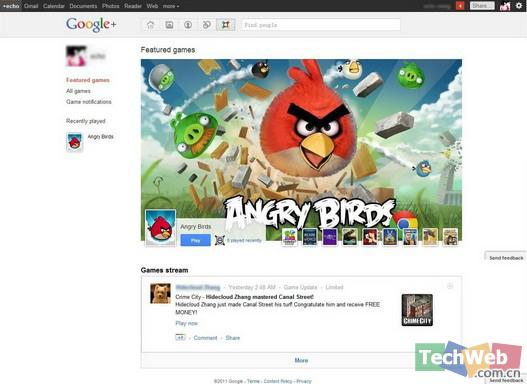This screenshot has height=384, width=527.
Task: Select the dark blue game thumbnail
Action: pos(310,237)
